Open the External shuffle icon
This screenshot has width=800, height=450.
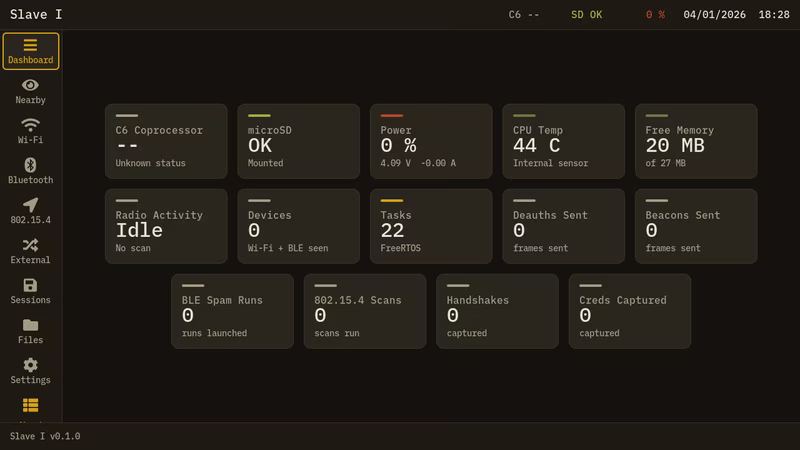(31, 245)
